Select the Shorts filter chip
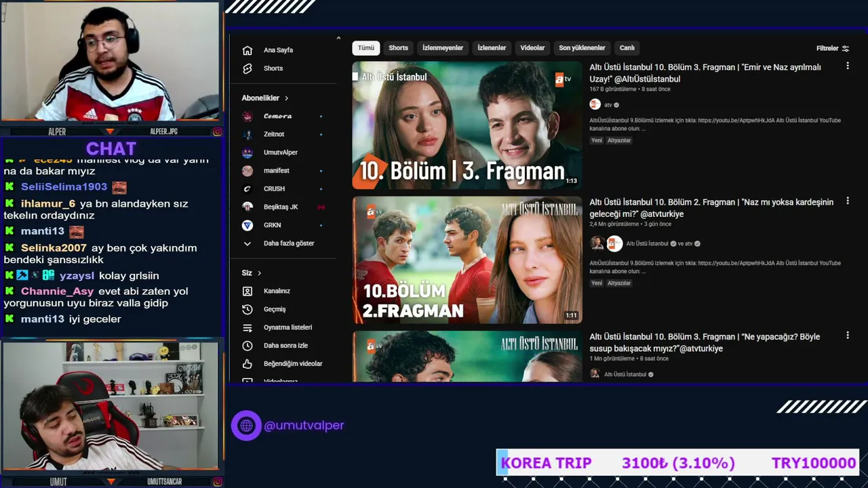Screen dimensions: 868x488 (x=399, y=48)
